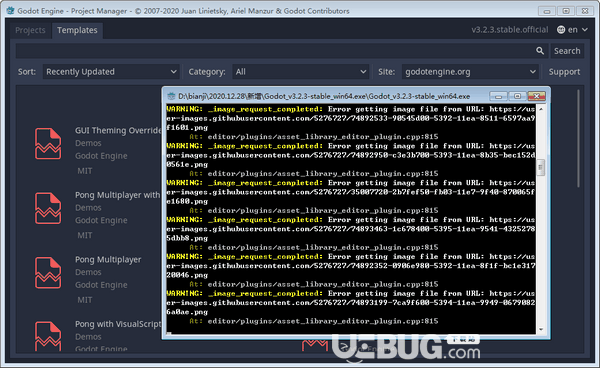Click the Godot logo in Project Manager title bar
The width and height of the screenshot is (600, 368).
(10, 10)
